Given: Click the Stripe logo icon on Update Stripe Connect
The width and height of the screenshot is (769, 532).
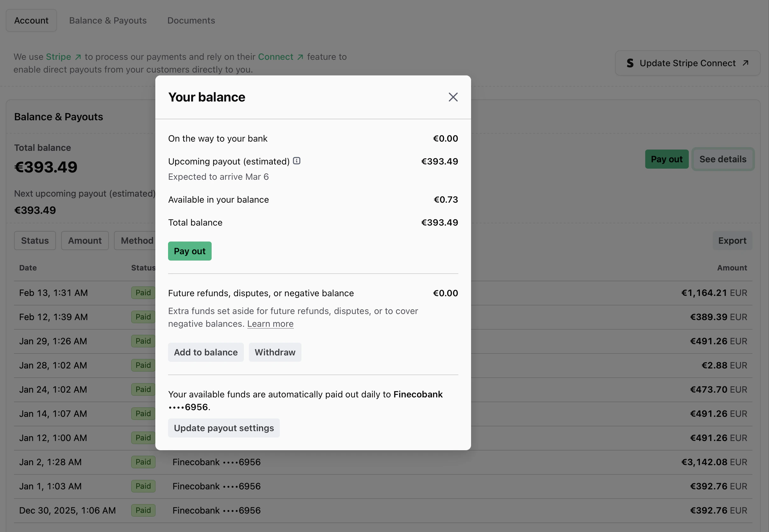Looking at the screenshot, I should [x=630, y=63].
